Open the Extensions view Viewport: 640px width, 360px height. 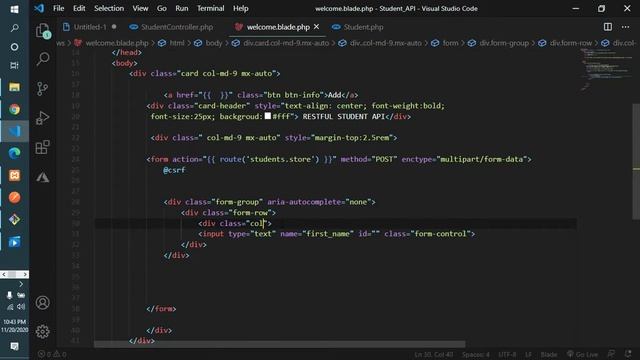[43, 147]
